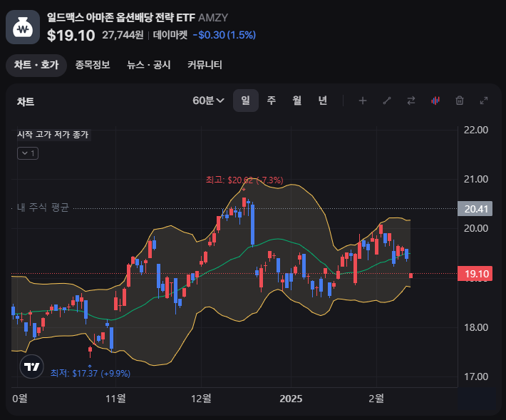Click the 2월 time axis label
Screen dimensions: 506x420
[376, 399]
